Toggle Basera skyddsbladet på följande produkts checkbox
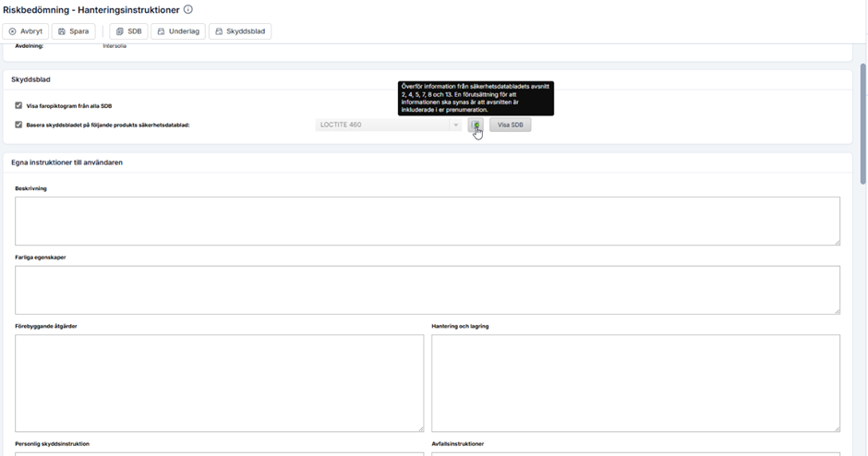 point(18,125)
